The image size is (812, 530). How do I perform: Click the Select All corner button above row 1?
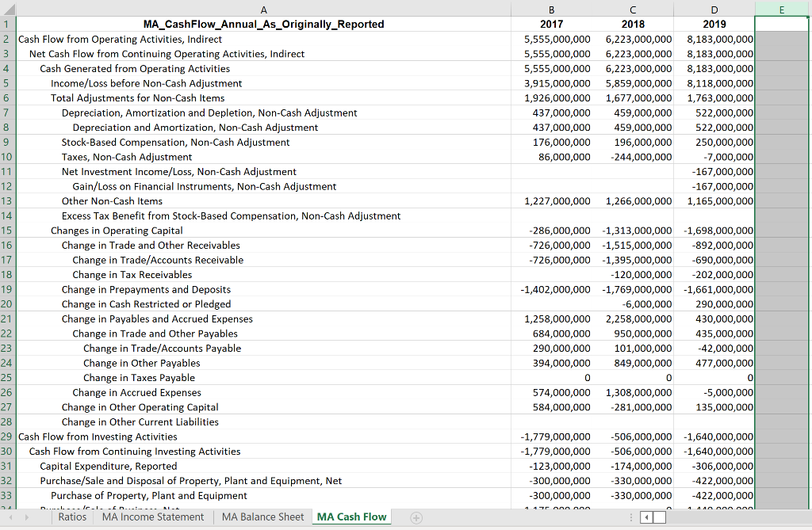point(8,10)
